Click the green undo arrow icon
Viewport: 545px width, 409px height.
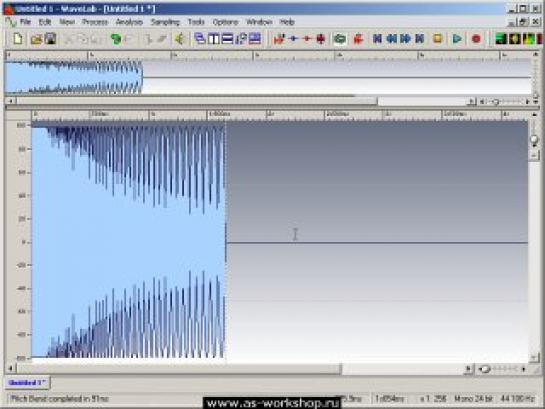(116, 39)
